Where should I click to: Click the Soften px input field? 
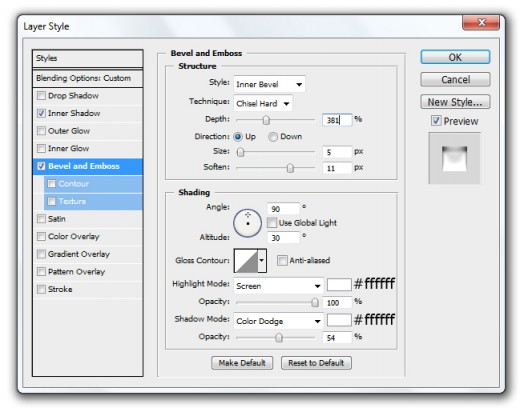337,168
